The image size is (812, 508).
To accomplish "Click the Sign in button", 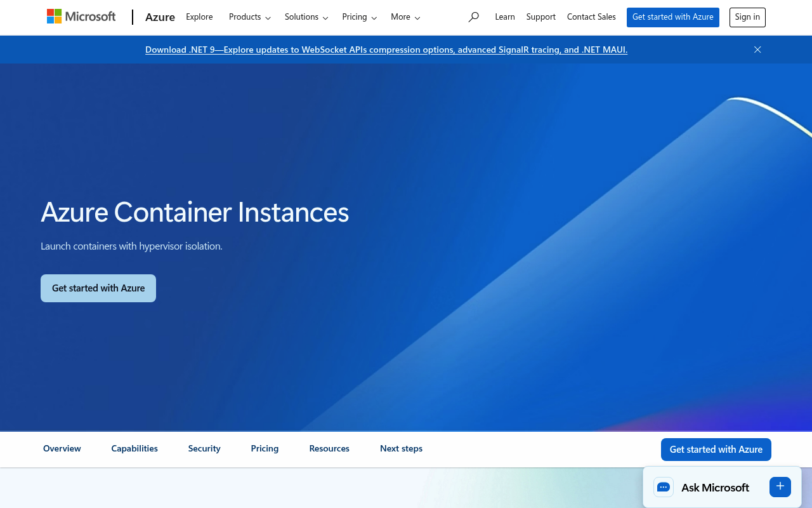I will (747, 17).
